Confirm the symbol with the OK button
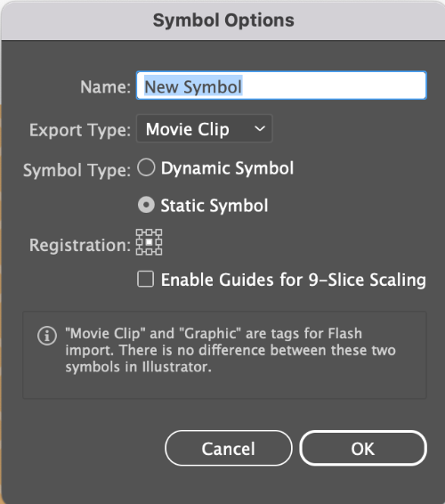Screen dimensions: 445x504 [x=363, y=448]
